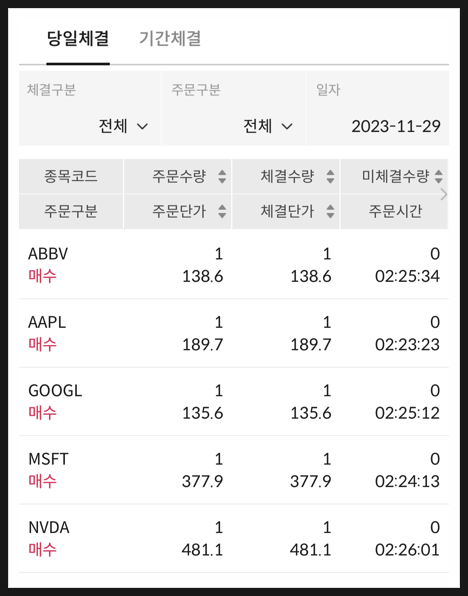The image size is (468, 596).
Task: Open the MSFT order row
Action: click(x=234, y=470)
